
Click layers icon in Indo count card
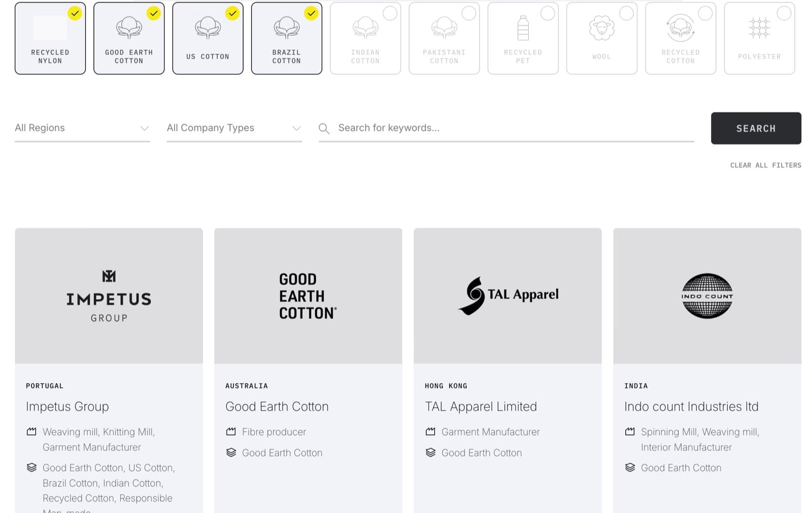coord(630,467)
